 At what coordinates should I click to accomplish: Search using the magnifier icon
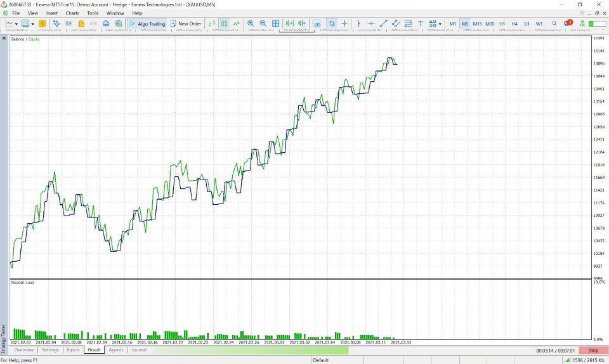[554, 23]
